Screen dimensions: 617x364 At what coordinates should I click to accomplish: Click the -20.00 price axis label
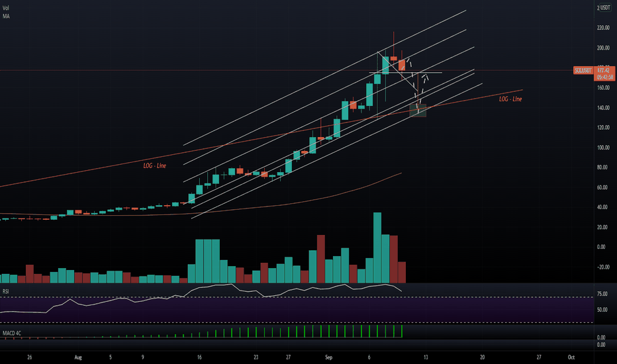tap(603, 267)
